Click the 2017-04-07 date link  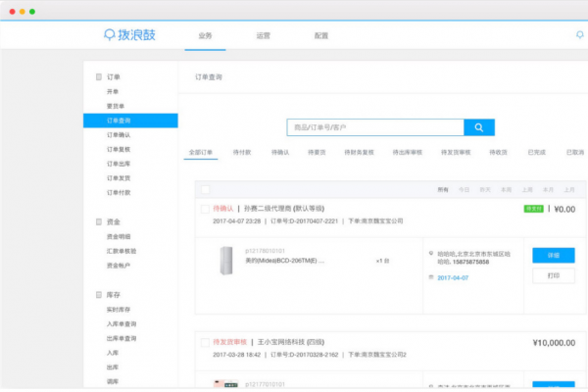click(x=453, y=278)
